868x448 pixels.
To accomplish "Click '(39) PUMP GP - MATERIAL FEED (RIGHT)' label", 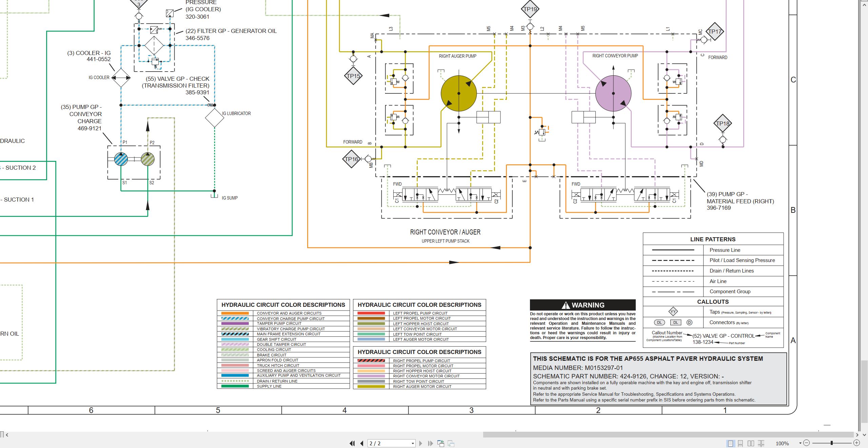I will tap(740, 201).
